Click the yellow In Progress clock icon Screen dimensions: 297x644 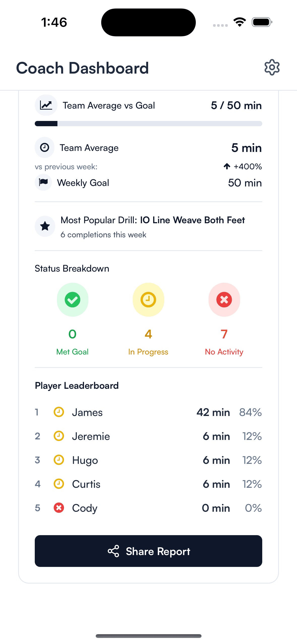point(148,300)
